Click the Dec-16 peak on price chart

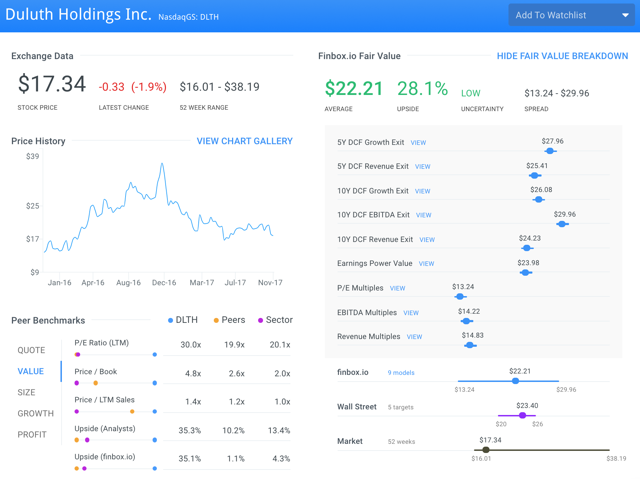coord(162,164)
